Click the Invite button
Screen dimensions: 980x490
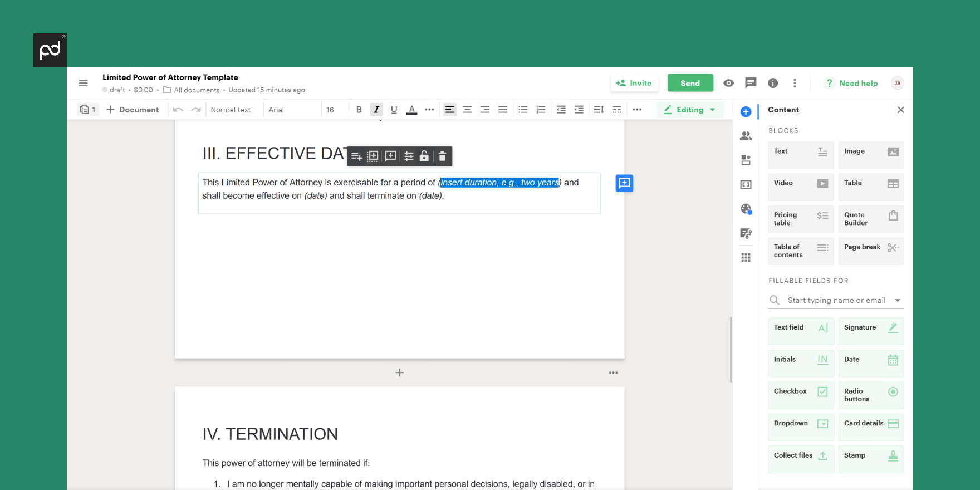coord(634,83)
